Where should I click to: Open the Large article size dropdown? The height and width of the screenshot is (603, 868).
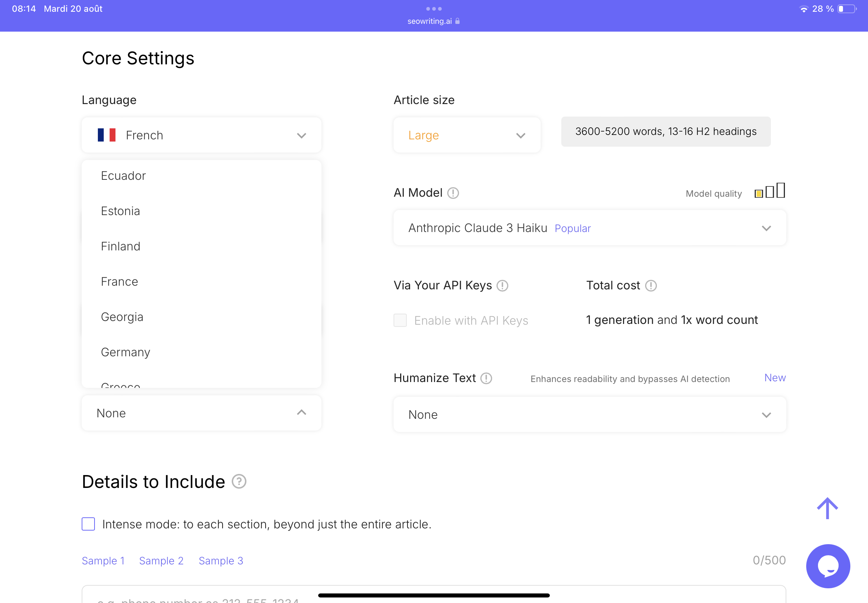pyautogui.click(x=467, y=135)
